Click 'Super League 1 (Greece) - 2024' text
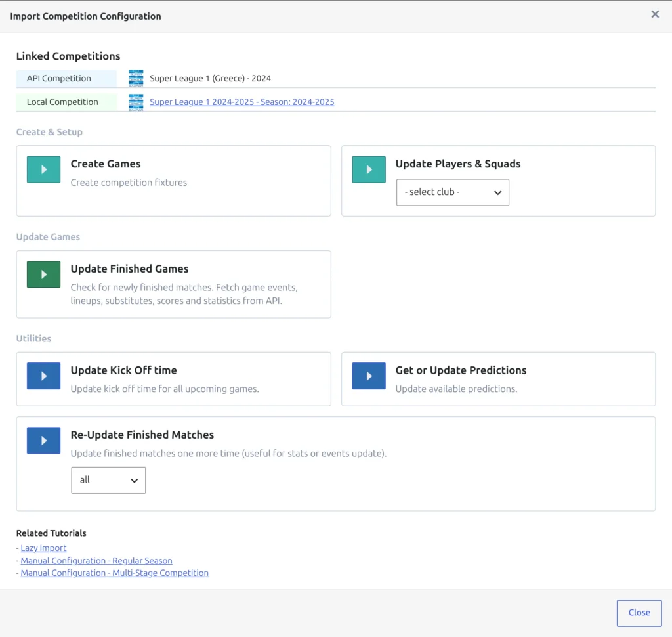The image size is (672, 637). click(210, 79)
